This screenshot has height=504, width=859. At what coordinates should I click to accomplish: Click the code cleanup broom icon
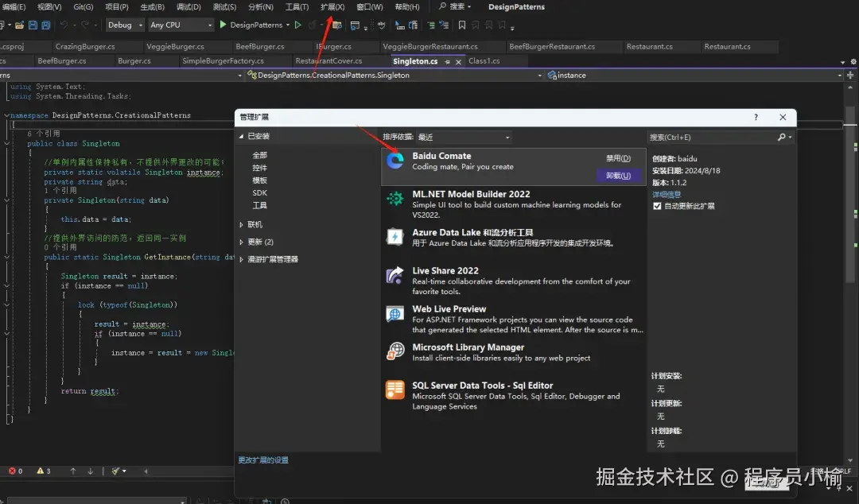coord(115,471)
